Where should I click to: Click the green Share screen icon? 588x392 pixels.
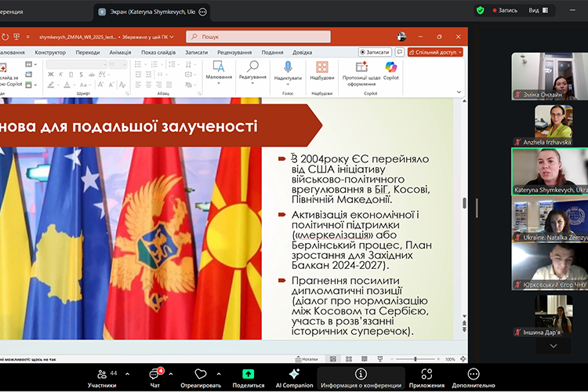coord(248,377)
